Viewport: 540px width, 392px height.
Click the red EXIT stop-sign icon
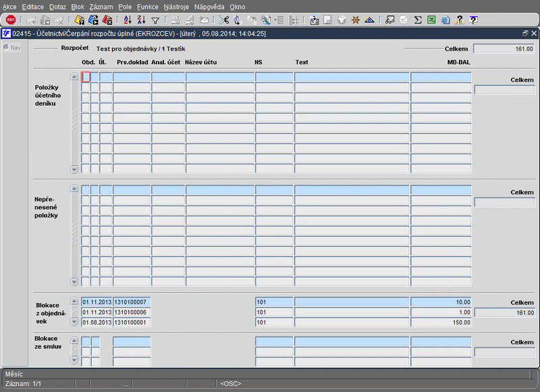click(11, 20)
